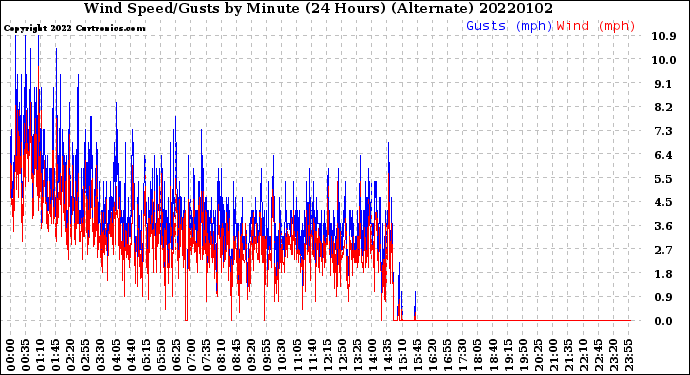Click y-axis label 4.5

click(x=664, y=202)
